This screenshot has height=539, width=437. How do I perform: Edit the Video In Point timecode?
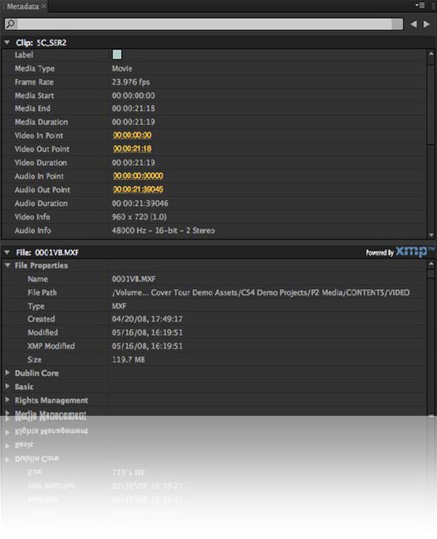[132, 135]
